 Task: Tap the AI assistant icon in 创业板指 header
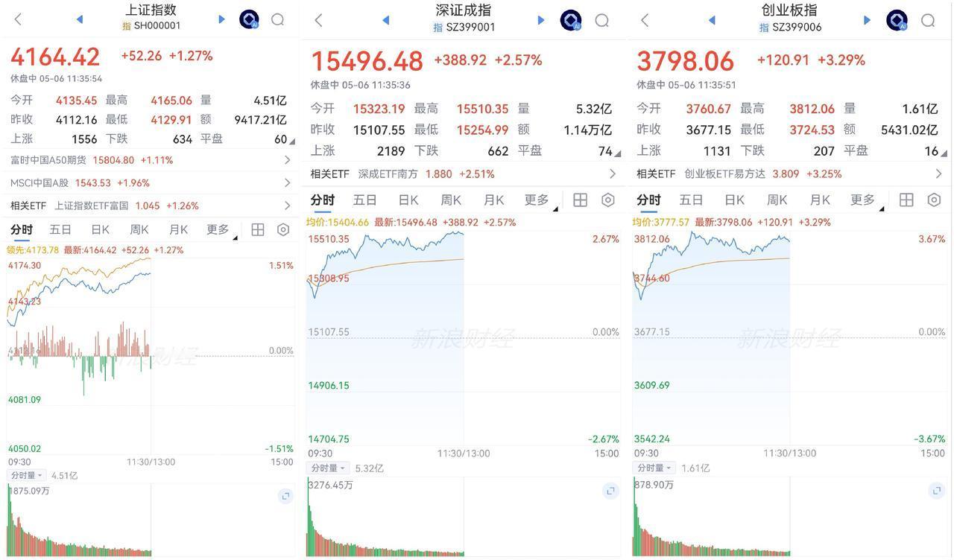coord(897,20)
